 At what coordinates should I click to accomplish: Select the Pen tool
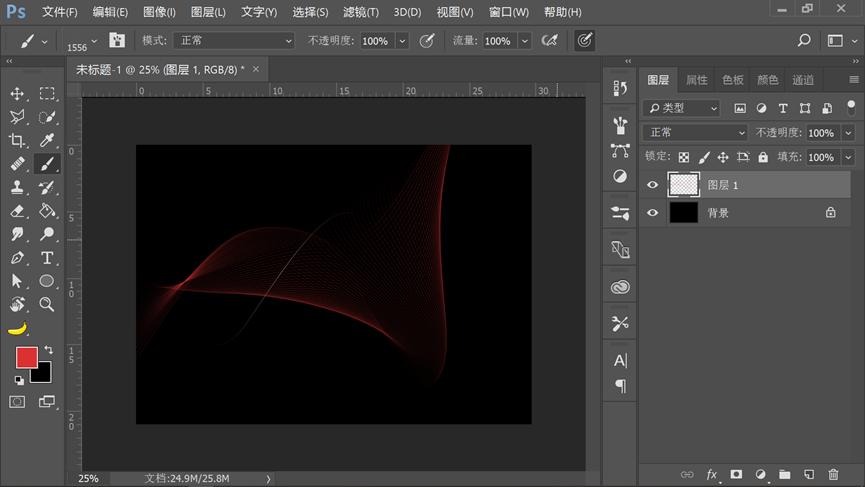click(17, 258)
